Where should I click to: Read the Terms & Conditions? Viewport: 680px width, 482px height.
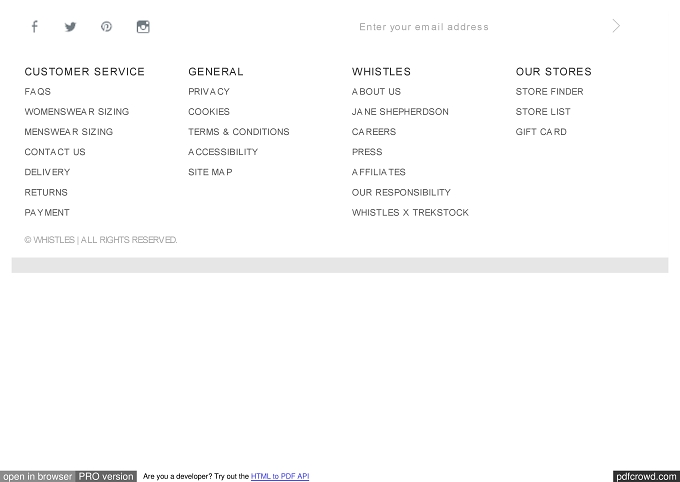[239, 131]
